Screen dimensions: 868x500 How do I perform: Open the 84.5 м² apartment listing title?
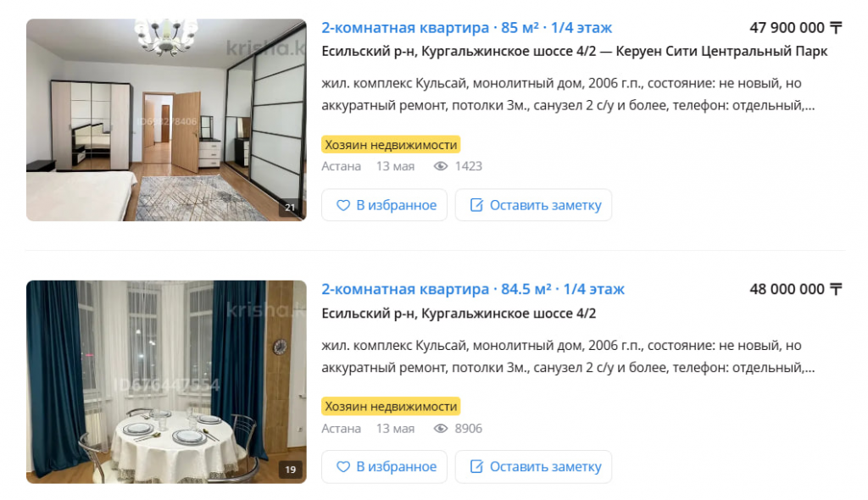(x=473, y=289)
